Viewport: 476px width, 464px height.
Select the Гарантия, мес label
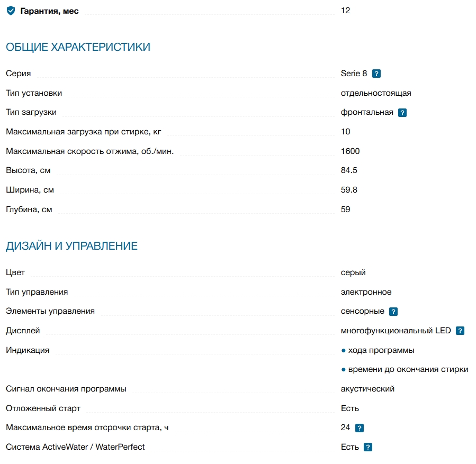[x=49, y=11]
